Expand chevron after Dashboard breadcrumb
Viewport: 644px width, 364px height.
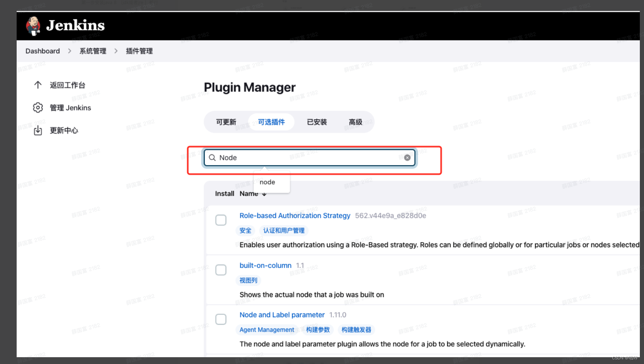pos(70,51)
